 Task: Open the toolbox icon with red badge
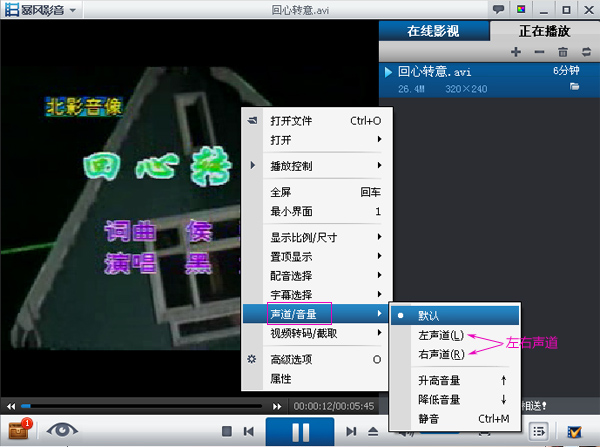[19, 430]
